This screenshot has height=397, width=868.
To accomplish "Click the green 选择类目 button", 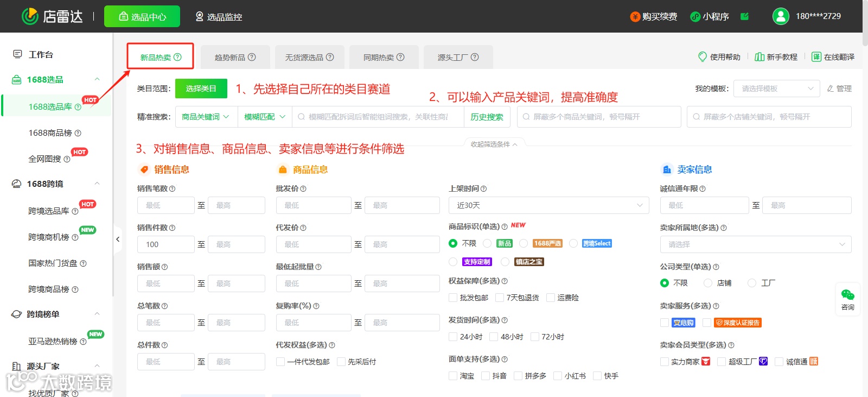I will [201, 89].
